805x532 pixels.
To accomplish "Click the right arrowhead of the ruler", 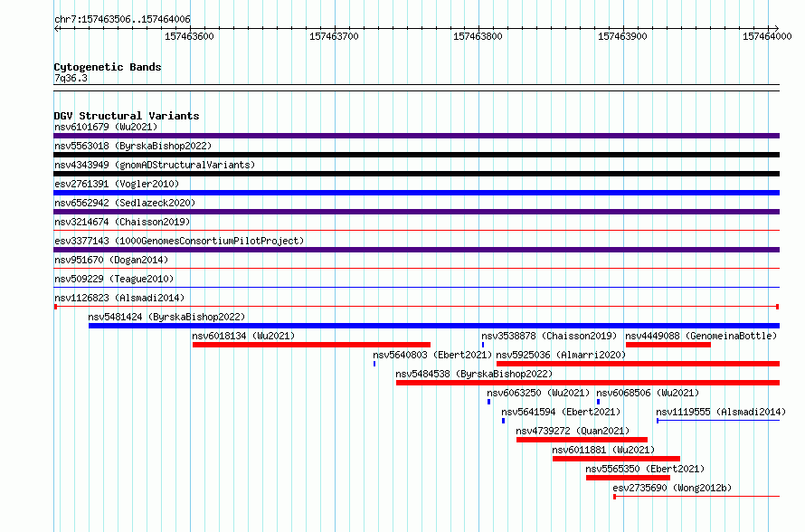I will click(777, 29).
